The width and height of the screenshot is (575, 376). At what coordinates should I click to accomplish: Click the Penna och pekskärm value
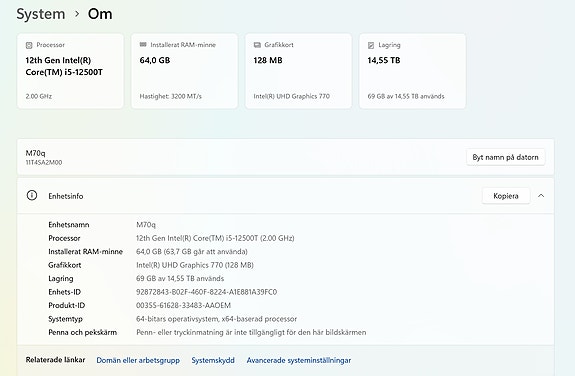[x=251, y=332]
